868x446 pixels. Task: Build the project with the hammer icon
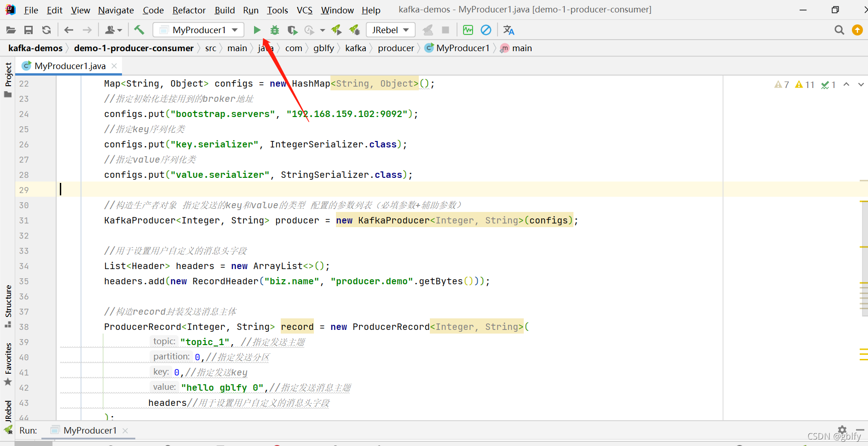(139, 30)
